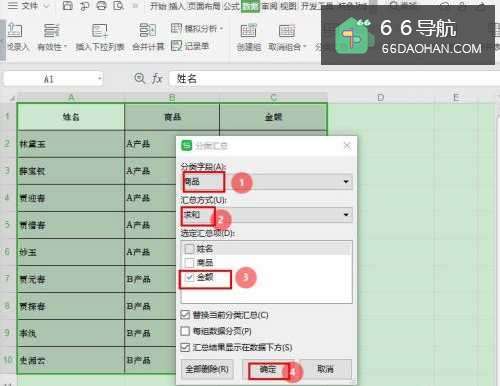Expand the arrow next to 文件

point(46,6)
